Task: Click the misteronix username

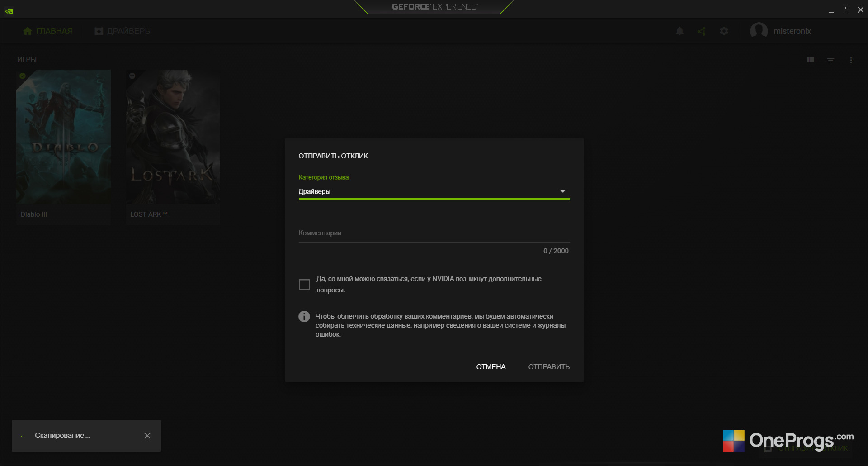Action: [792, 31]
